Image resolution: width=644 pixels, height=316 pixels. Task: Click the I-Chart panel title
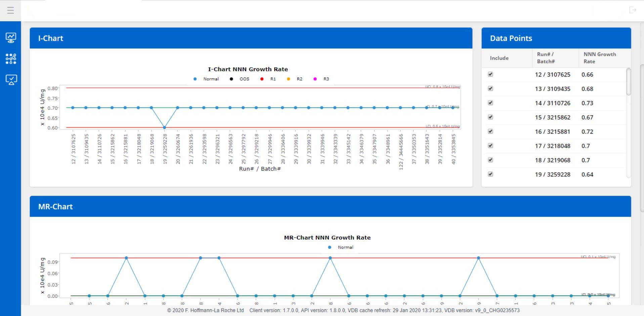pyautogui.click(x=51, y=38)
